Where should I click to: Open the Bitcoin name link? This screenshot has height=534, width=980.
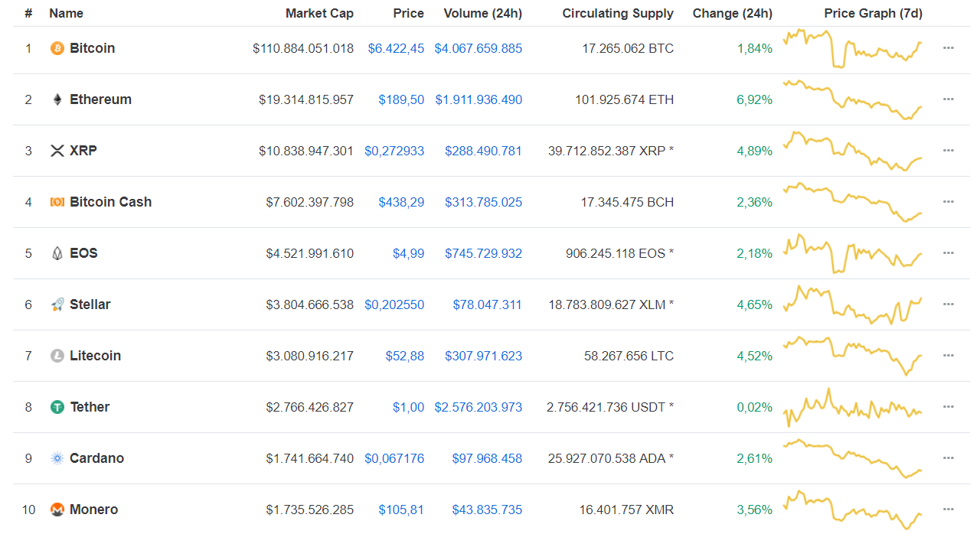click(92, 48)
